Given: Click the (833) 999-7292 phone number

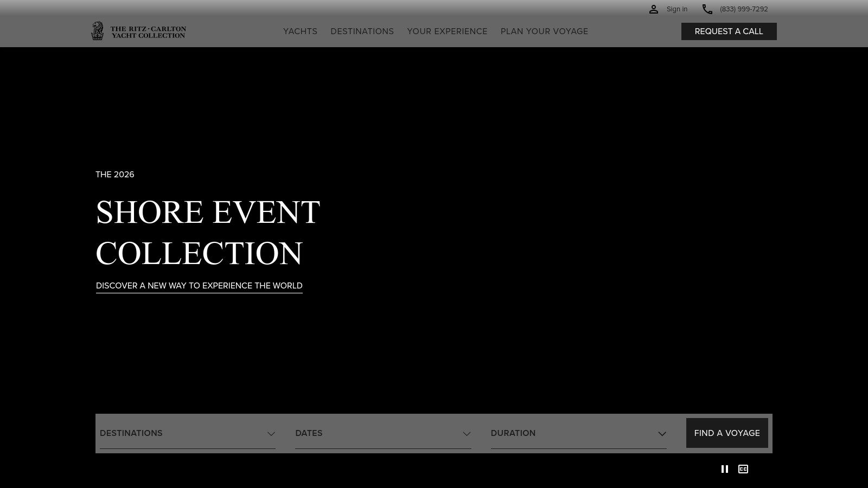Looking at the screenshot, I should click(x=744, y=9).
